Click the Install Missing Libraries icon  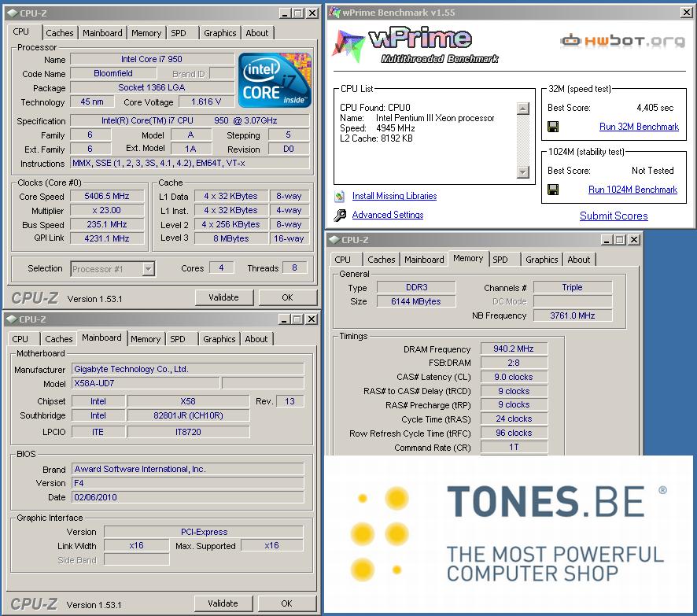point(340,196)
